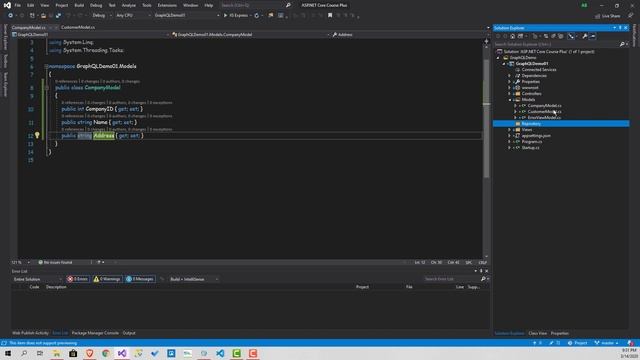640x360 pixels.
Task: Select ErrorViewModel.cs in Solution Explorer
Action: tap(544, 118)
